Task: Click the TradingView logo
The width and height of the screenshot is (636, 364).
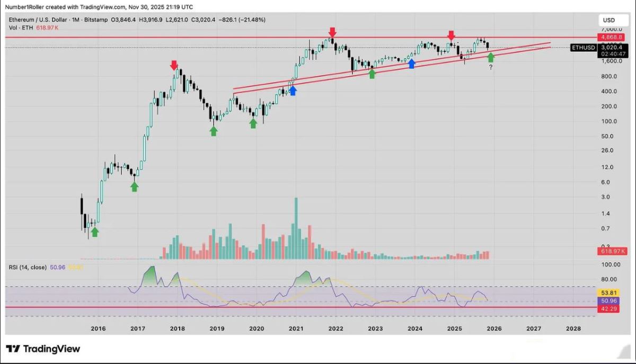Action: click(43, 349)
